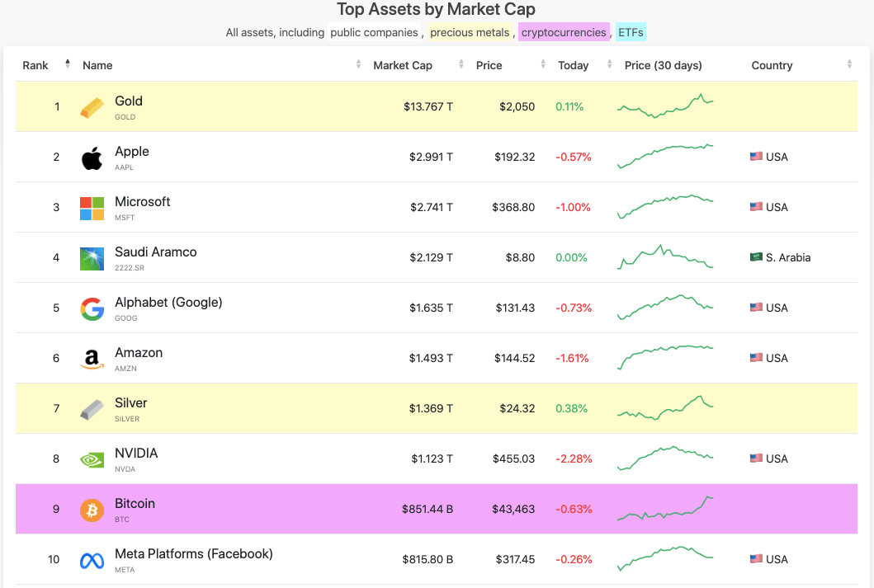
Task: Click the USA flag in Alphabet row
Action: click(x=756, y=307)
